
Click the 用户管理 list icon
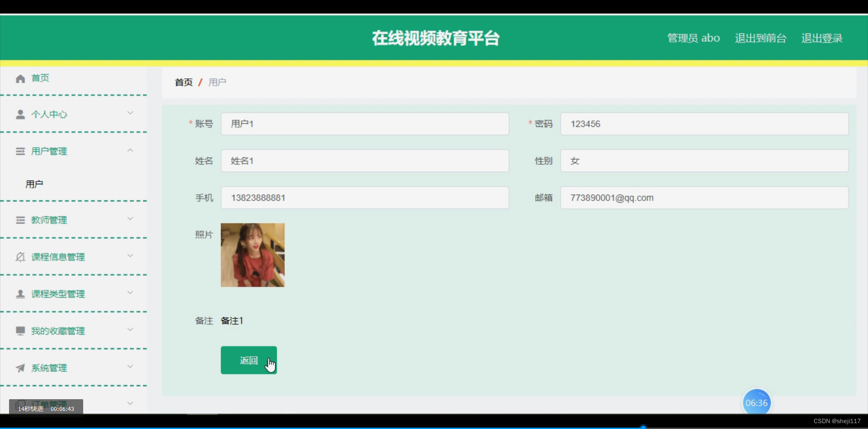[20, 151]
